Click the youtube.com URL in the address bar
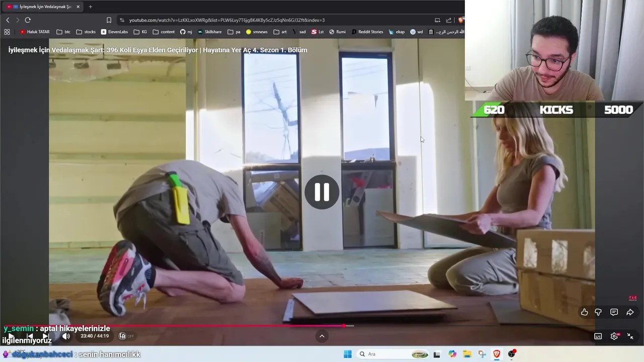 tap(227, 20)
